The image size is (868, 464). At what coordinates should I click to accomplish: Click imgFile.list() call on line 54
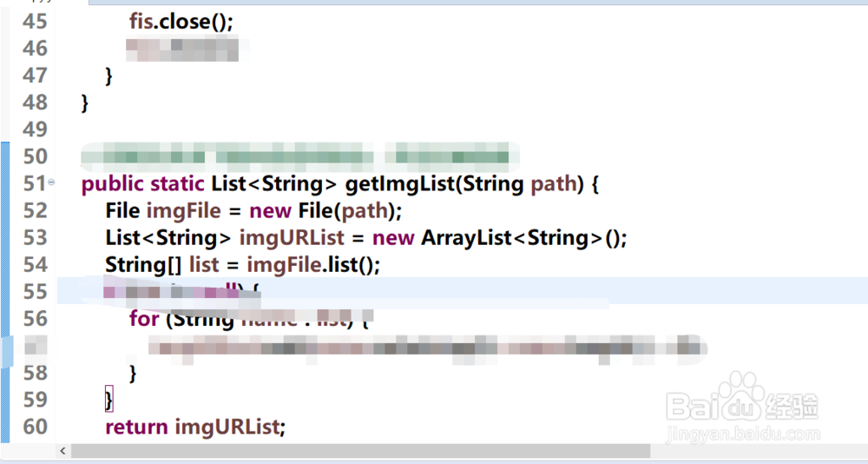313,265
